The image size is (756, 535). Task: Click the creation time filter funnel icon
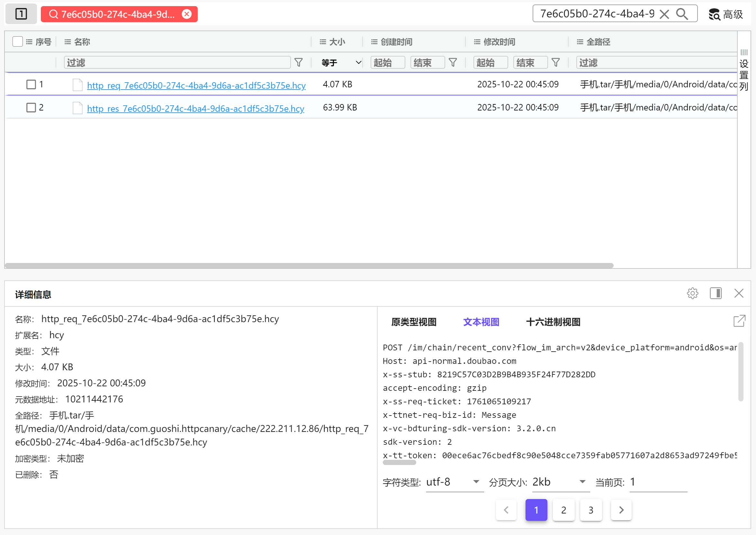(453, 63)
